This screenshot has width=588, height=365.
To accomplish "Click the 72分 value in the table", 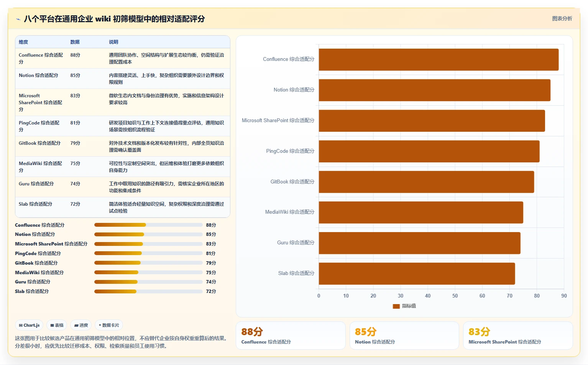I will pyautogui.click(x=75, y=204).
